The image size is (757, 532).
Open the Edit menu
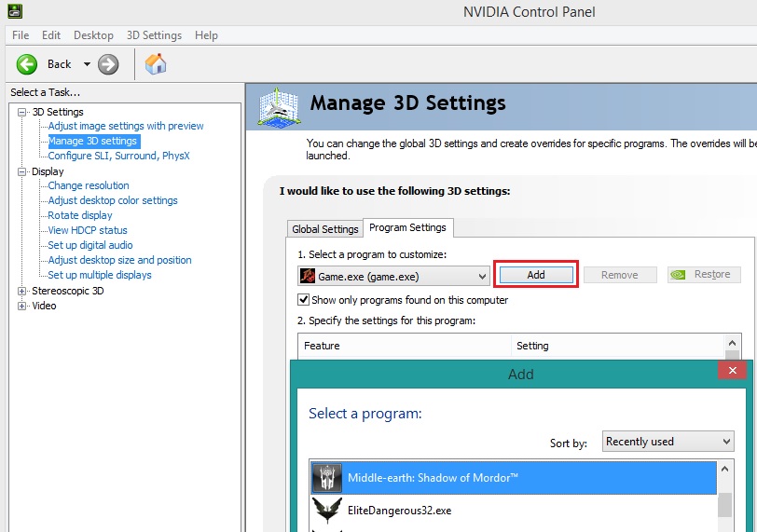pos(50,35)
